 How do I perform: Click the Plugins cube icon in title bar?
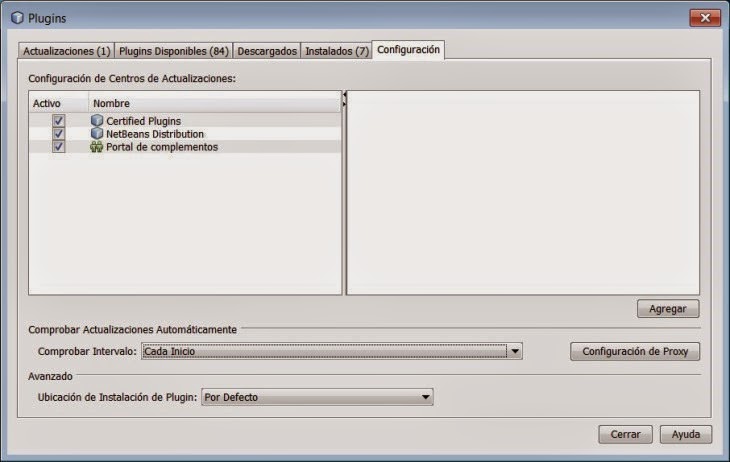17,18
